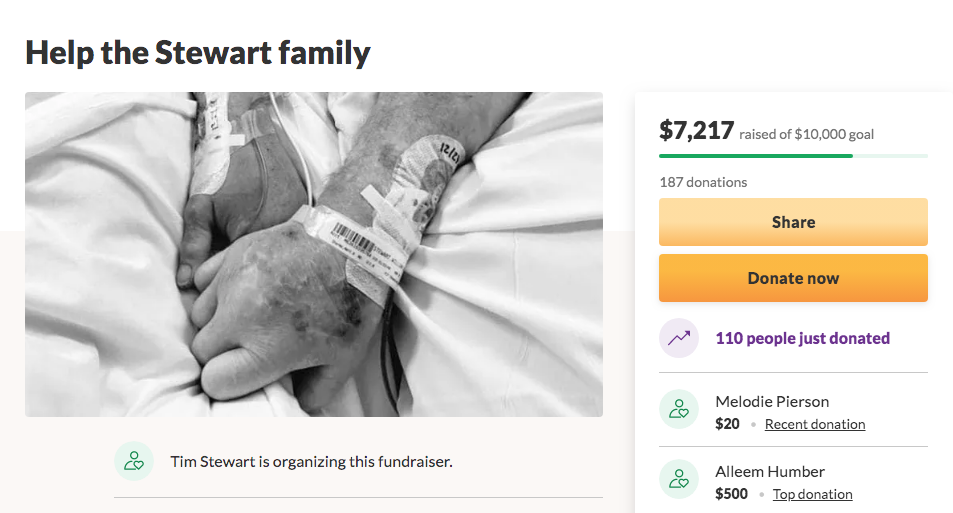
Task: Click the trending arrow icon
Action: pyautogui.click(x=679, y=338)
